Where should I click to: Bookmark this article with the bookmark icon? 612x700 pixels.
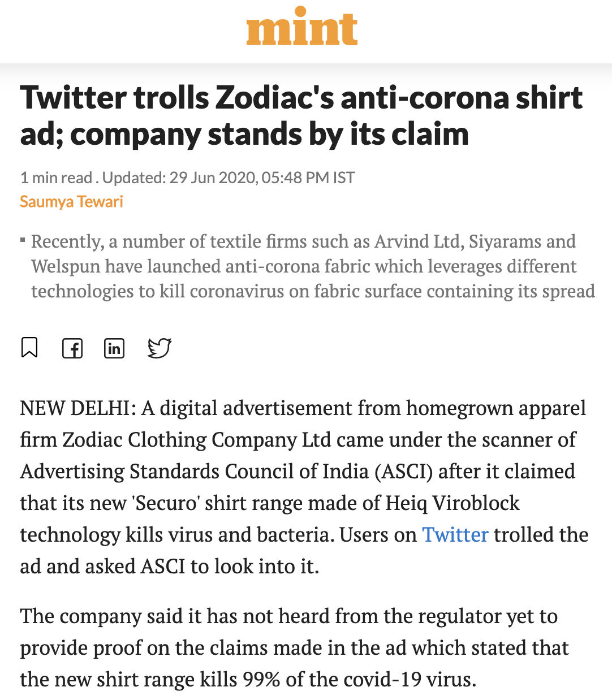[29, 347]
